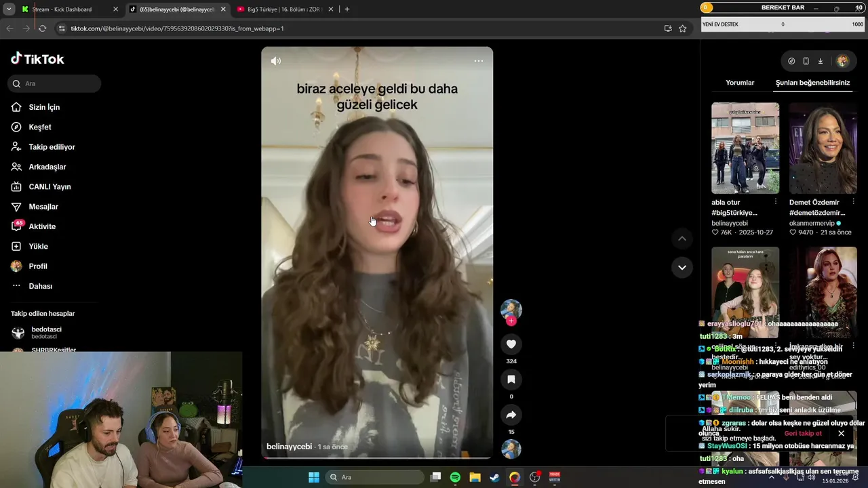Open the profile avatar menu in the top right
This screenshot has height=488, width=868.
coord(842,61)
